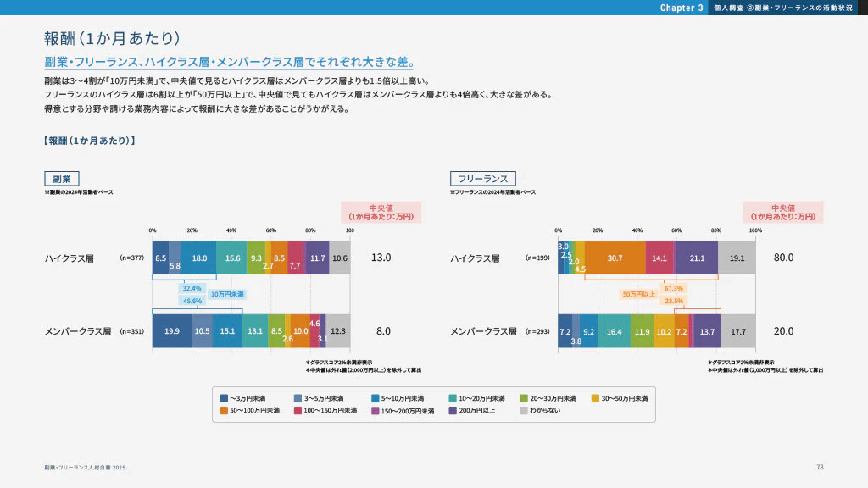Click the 19.1 gray bar segment
This screenshot has width=868, height=488.
(x=737, y=258)
